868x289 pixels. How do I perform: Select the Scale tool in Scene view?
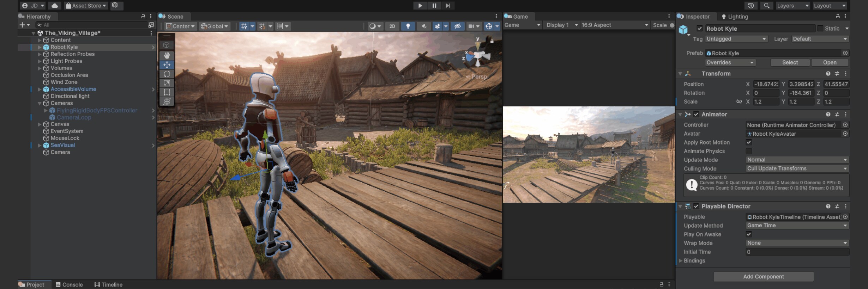click(x=167, y=83)
